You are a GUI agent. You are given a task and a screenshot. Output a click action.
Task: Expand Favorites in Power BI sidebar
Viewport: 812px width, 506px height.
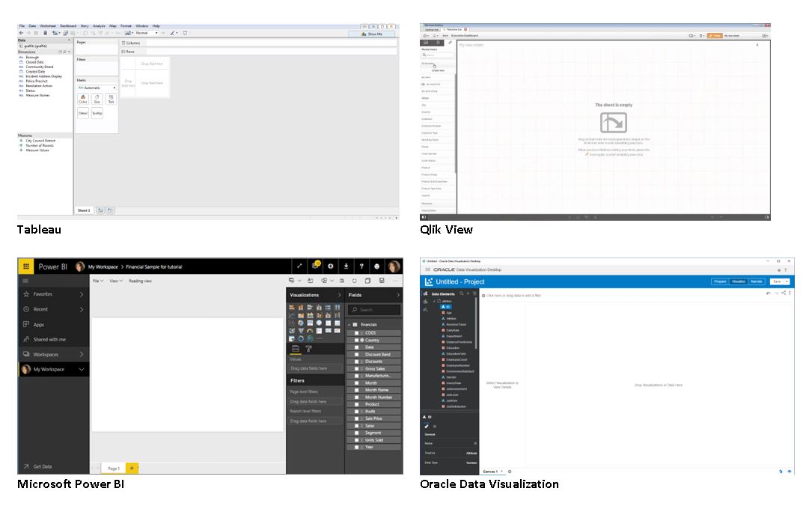82,294
